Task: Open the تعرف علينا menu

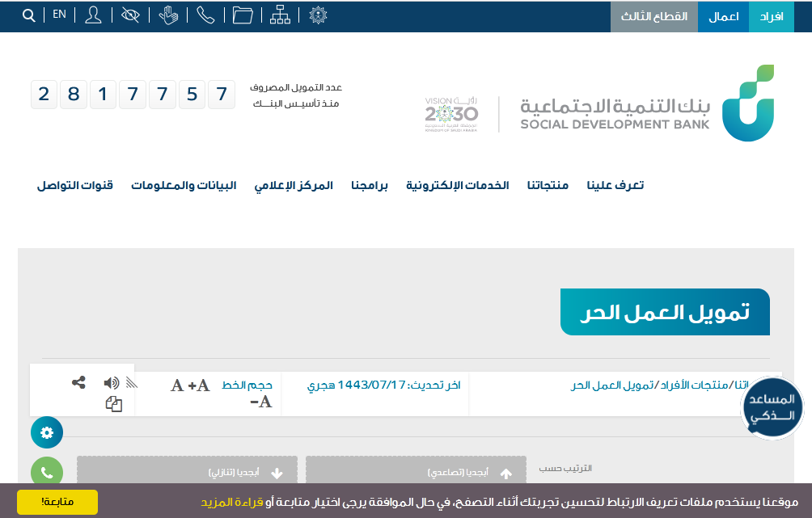Action: pyautogui.click(x=615, y=185)
